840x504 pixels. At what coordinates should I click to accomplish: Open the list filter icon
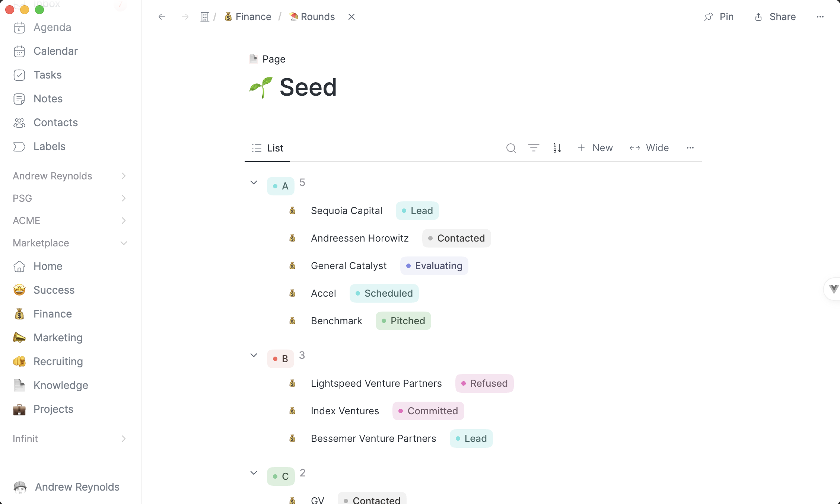tap(534, 148)
